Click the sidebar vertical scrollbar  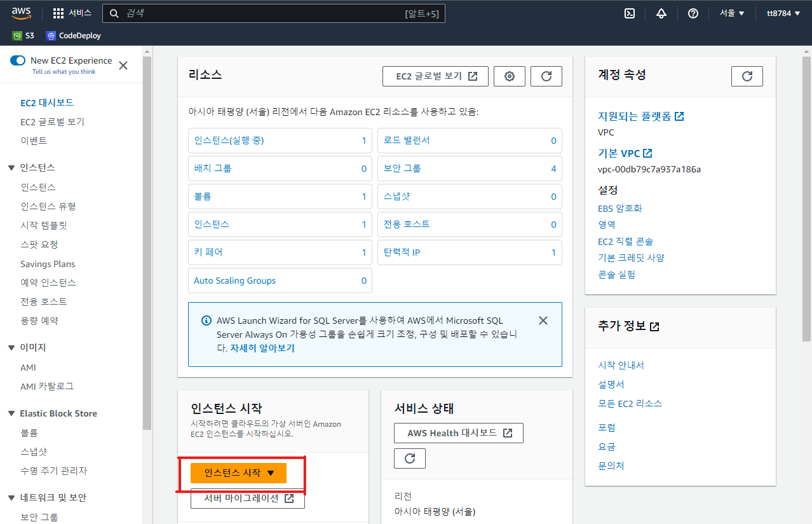[x=147, y=242]
